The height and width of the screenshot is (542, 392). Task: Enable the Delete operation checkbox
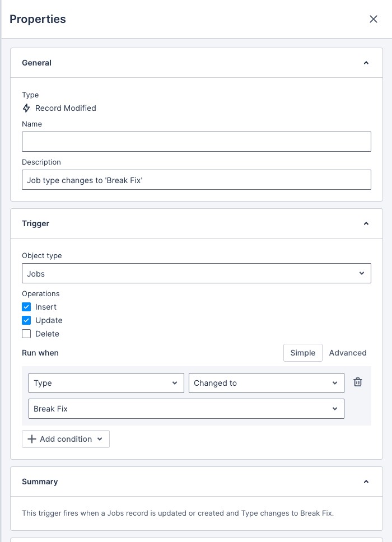26,334
